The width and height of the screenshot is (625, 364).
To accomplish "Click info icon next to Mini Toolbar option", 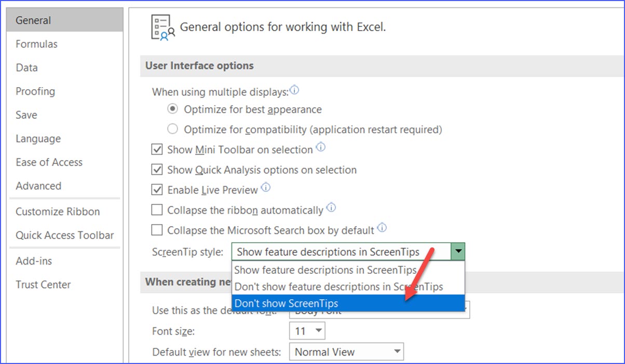I will 321,148.
